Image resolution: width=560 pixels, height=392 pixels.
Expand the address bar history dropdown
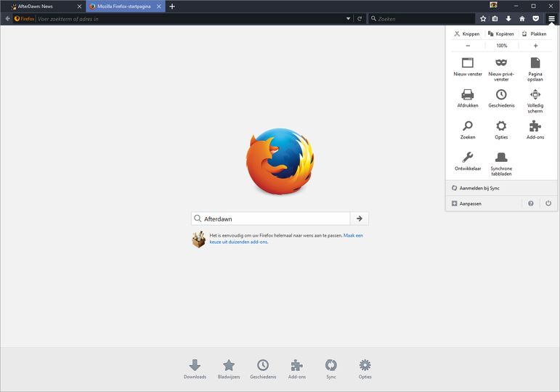(x=348, y=19)
